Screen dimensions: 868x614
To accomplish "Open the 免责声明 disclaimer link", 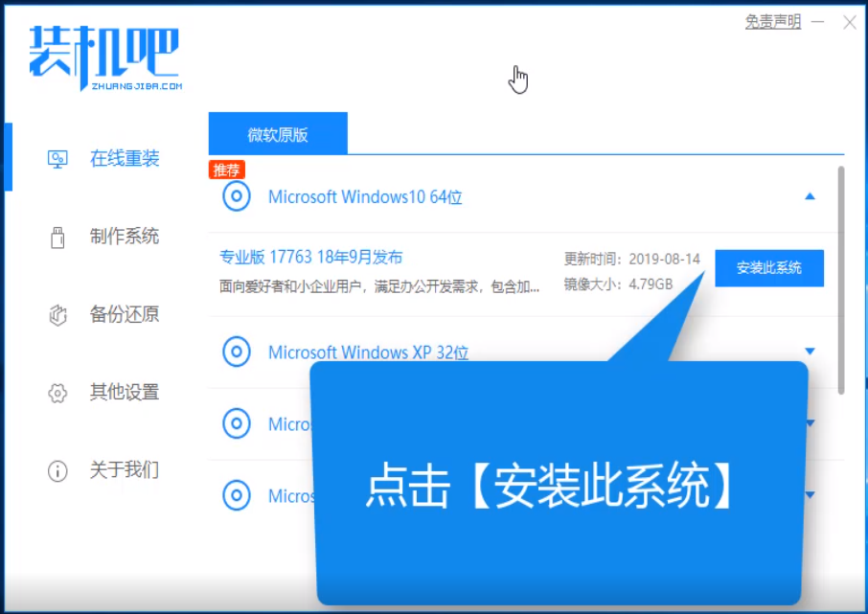I will (771, 21).
